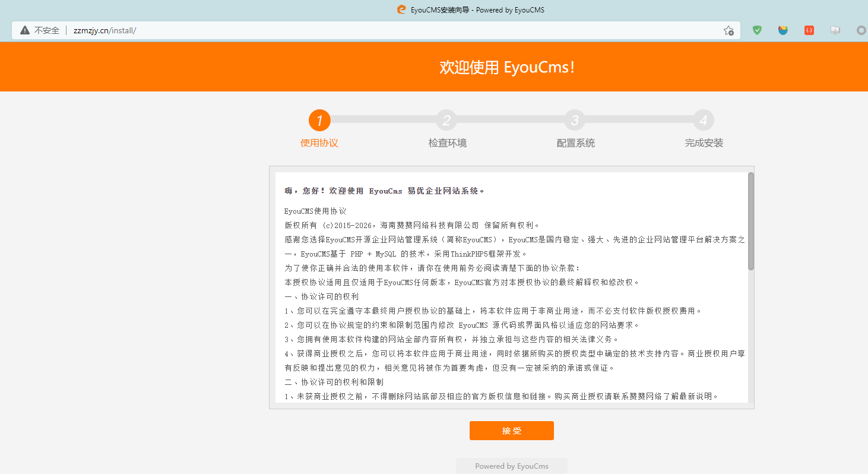868x474 pixels.
Task: Open the red curly braces extension
Action: [809, 30]
